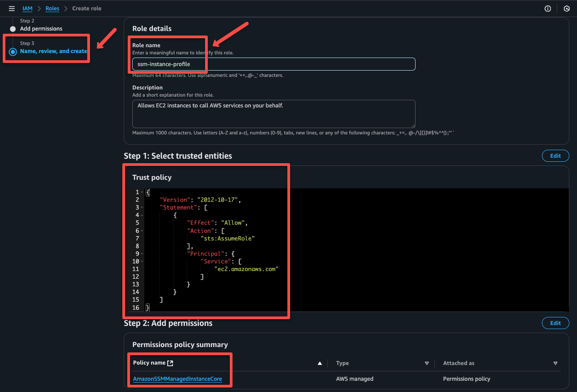Image resolution: width=577 pixels, height=392 pixels.
Task: Click the Policy name column header
Action: [x=149, y=363]
